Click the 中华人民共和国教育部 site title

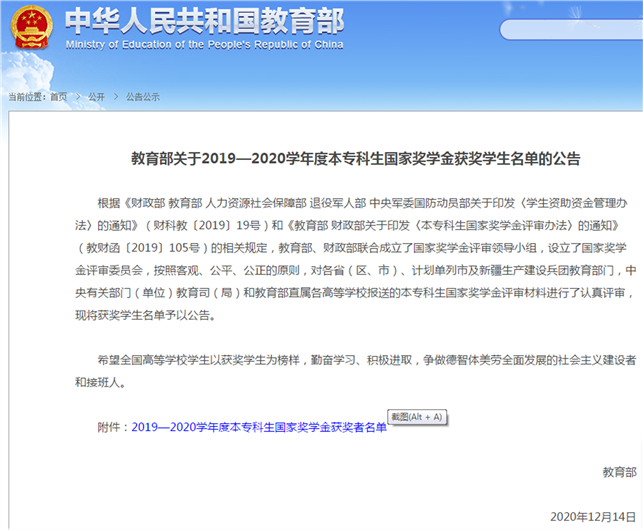(x=204, y=21)
